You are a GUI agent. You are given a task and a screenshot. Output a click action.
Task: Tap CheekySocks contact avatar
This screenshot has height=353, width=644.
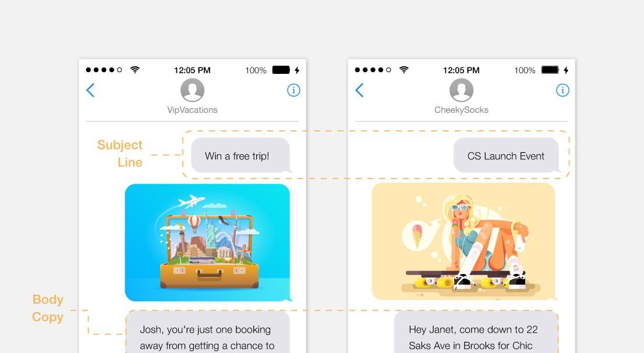click(461, 90)
